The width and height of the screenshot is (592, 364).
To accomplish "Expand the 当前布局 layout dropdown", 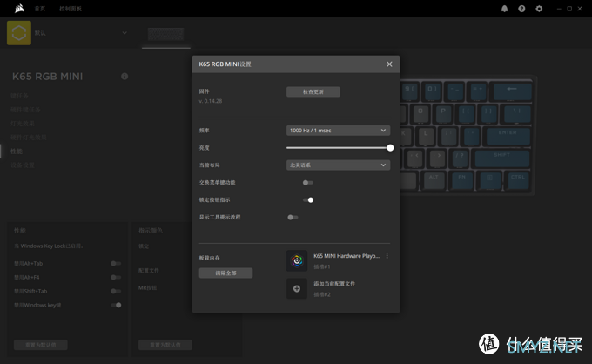I will [x=338, y=165].
